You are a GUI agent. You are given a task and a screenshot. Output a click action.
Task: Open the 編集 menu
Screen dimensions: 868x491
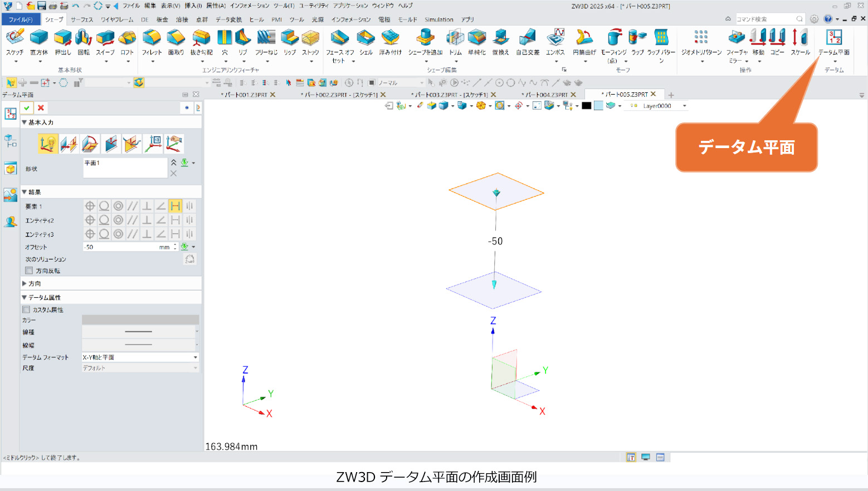click(150, 6)
